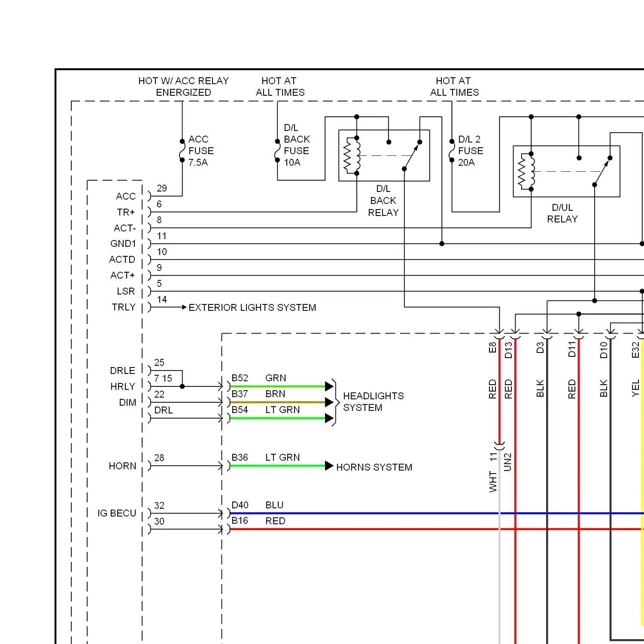Click the ACTD pin label
Viewport: 644px width, 644px height.
tap(122, 260)
